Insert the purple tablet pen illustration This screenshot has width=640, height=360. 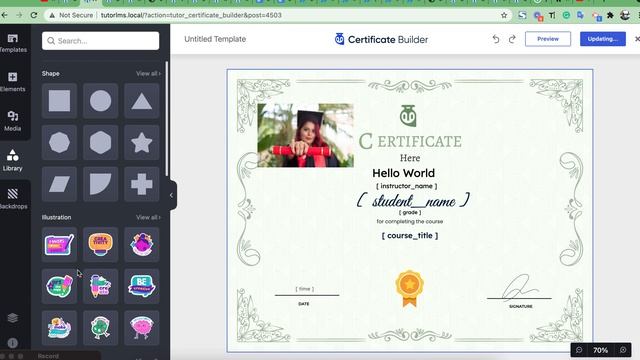coord(60,244)
